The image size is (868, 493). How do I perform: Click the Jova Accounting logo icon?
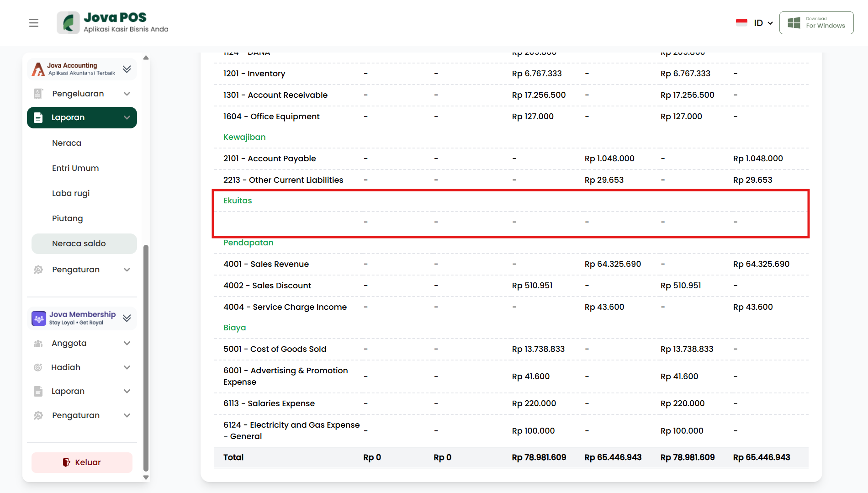pyautogui.click(x=38, y=69)
